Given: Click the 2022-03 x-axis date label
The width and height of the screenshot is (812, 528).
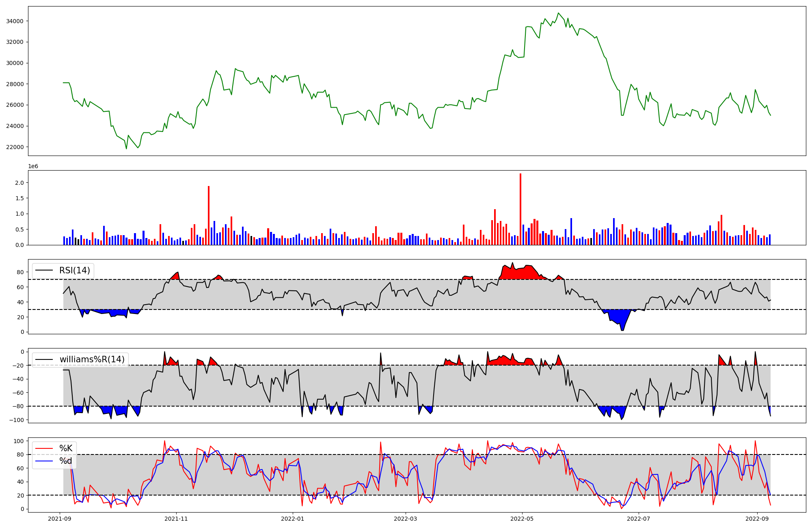Looking at the screenshot, I should 405,519.
